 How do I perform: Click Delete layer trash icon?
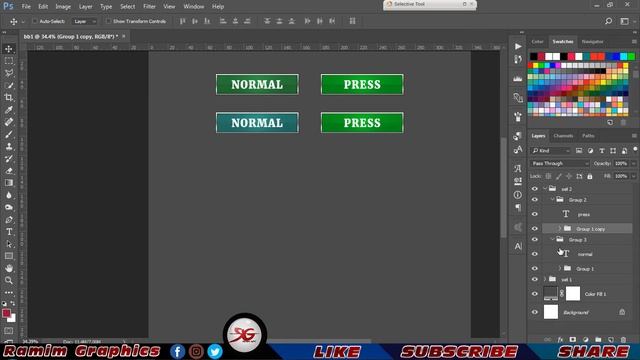[x=623, y=340]
